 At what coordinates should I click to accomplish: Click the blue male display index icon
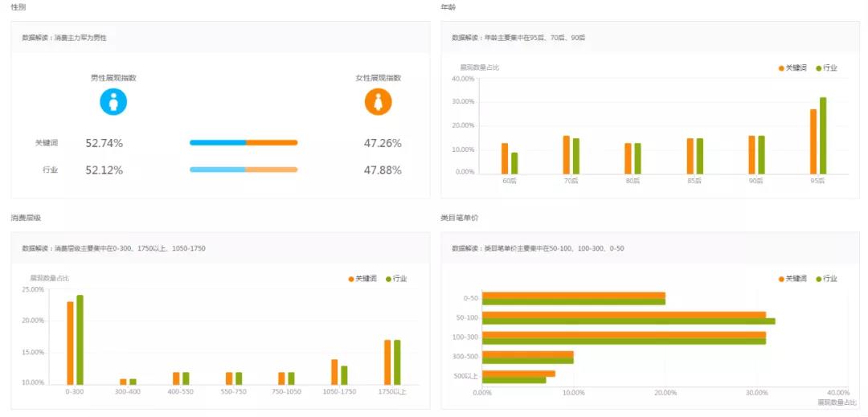[x=113, y=102]
